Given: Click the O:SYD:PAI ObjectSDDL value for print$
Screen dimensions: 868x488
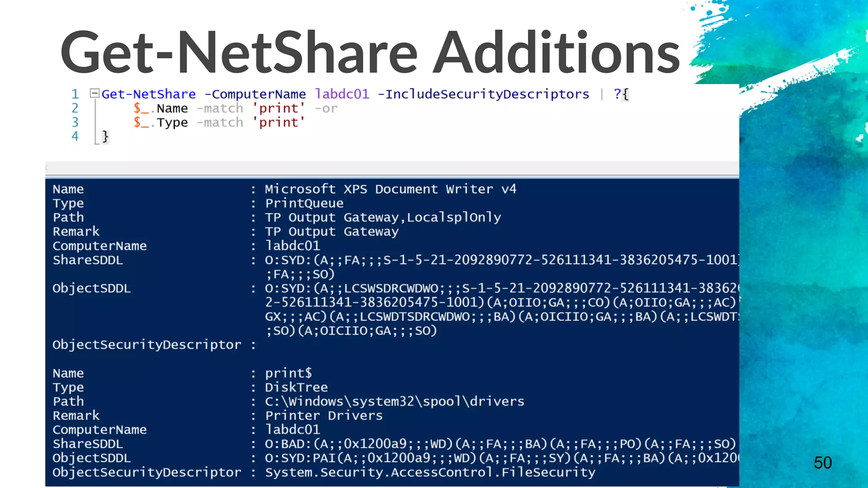Looking at the screenshot, I should [x=502, y=458].
